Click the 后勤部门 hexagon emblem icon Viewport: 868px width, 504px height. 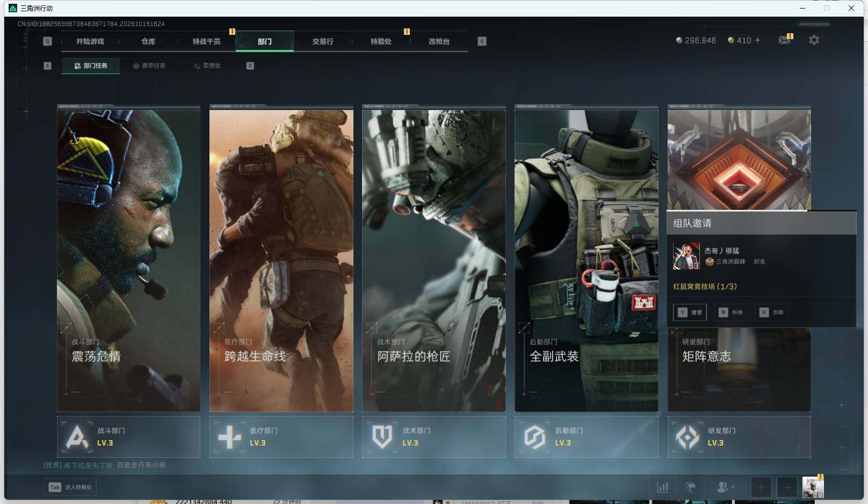(x=534, y=437)
